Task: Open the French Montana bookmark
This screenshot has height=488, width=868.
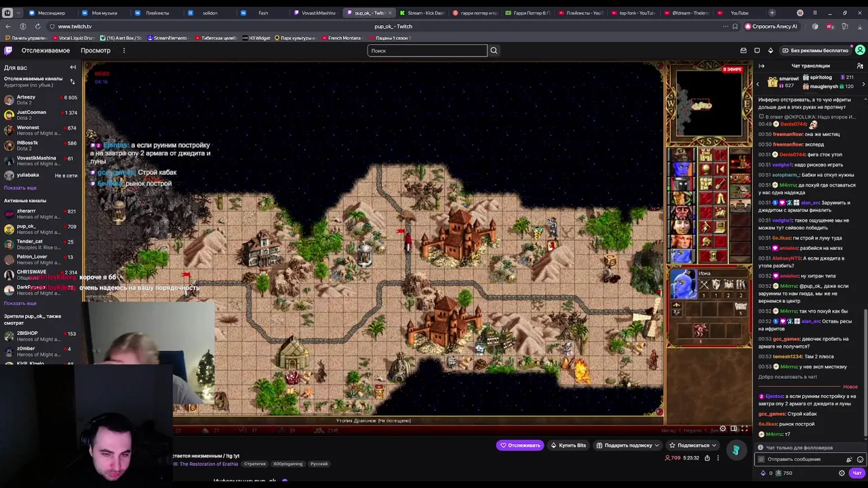Action: (342, 38)
